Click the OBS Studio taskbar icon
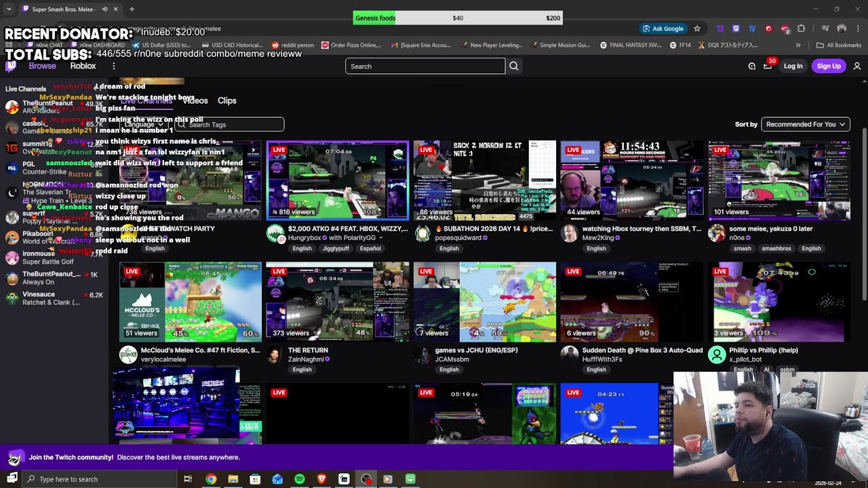This screenshot has width=868, height=488. (x=366, y=479)
